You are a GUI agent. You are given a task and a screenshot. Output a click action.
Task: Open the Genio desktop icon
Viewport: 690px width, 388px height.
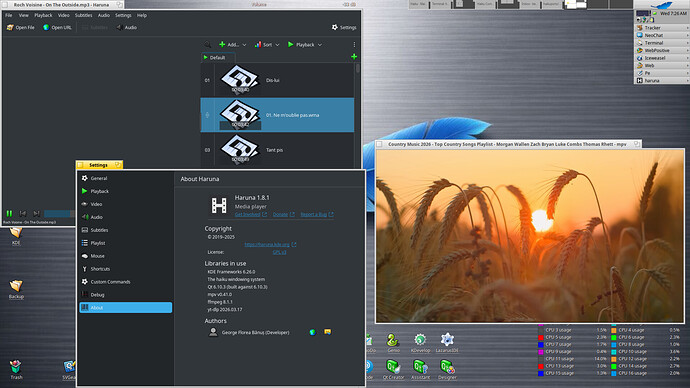pyautogui.click(x=393, y=343)
